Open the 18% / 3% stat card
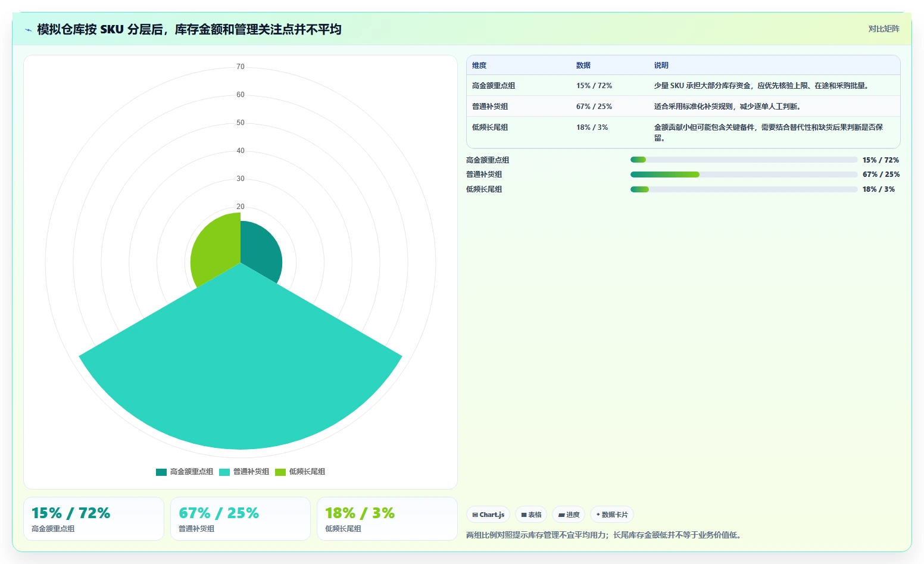Screen dimensions: 924x564 pyautogui.click(x=387, y=519)
